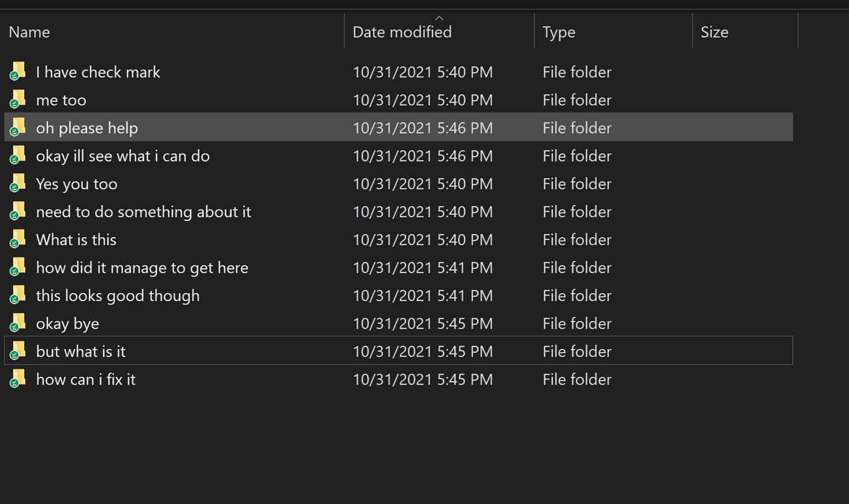This screenshot has height=504, width=849.
Task: Click folder icon for 'okay ill see what i can do'
Action: tap(17, 155)
